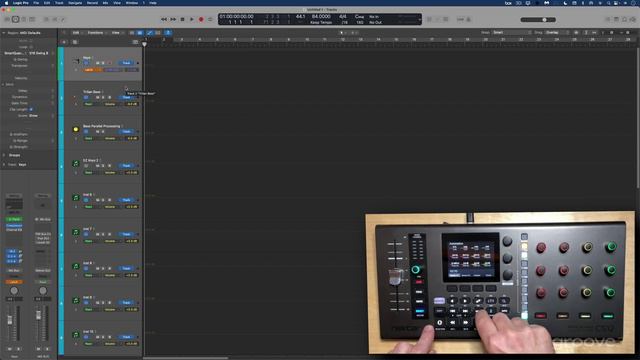Open Keys track automation Track mode button
The image size is (640, 360).
[x=127, y=63]
